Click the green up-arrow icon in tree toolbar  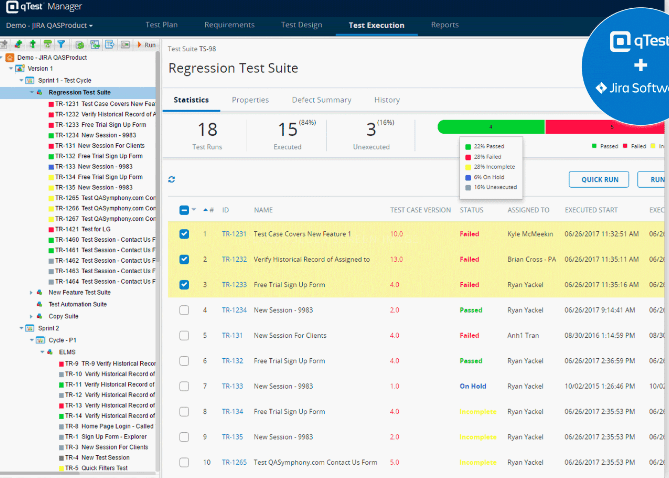[33, 45]
